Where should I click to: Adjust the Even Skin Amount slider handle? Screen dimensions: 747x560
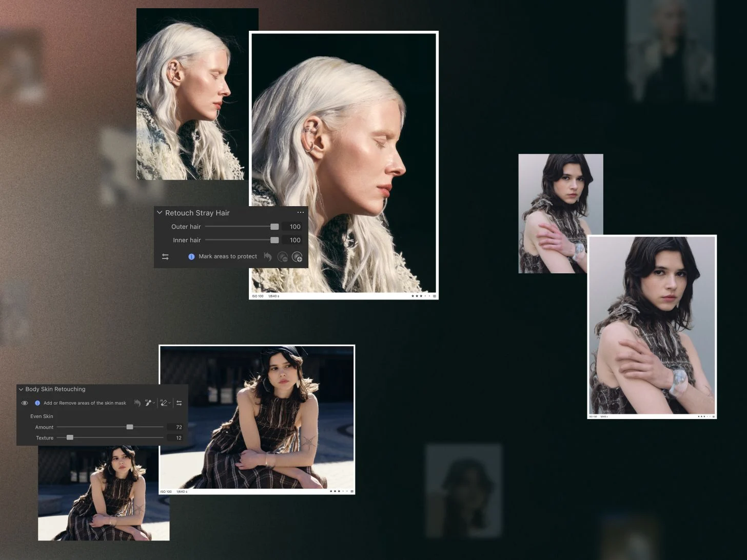(x=130, y=427)
